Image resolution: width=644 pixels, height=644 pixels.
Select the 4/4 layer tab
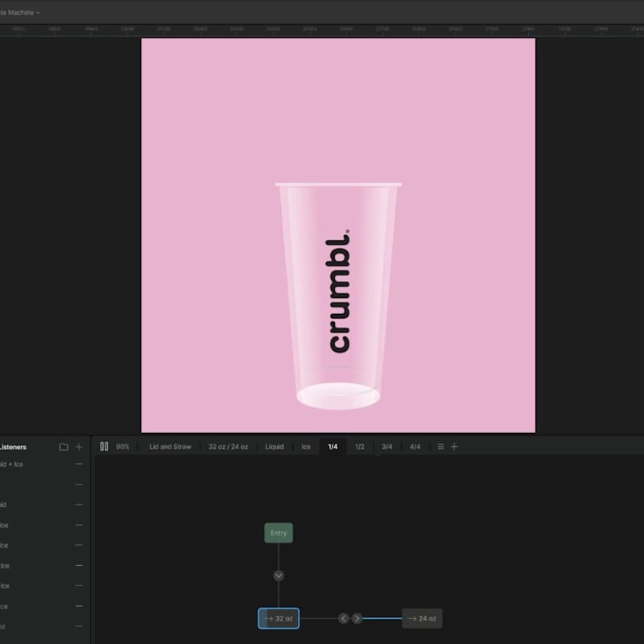point(415,447)
